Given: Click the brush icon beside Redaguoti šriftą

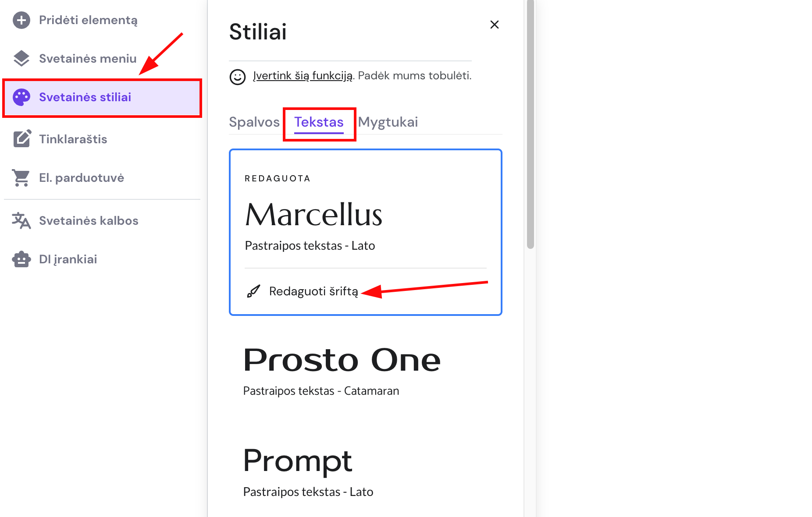Looking at the screenshot, I should (x=253, y=291).
